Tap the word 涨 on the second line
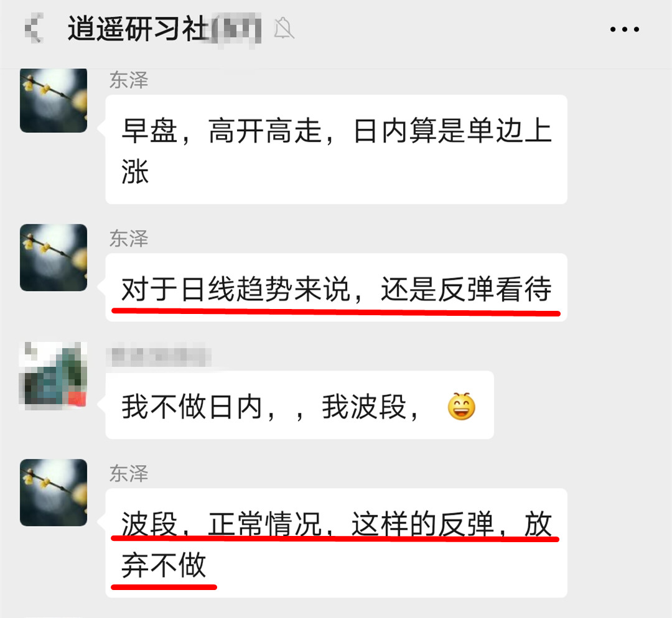Screen dimensions: 672x618 click(x=135, y=172)
